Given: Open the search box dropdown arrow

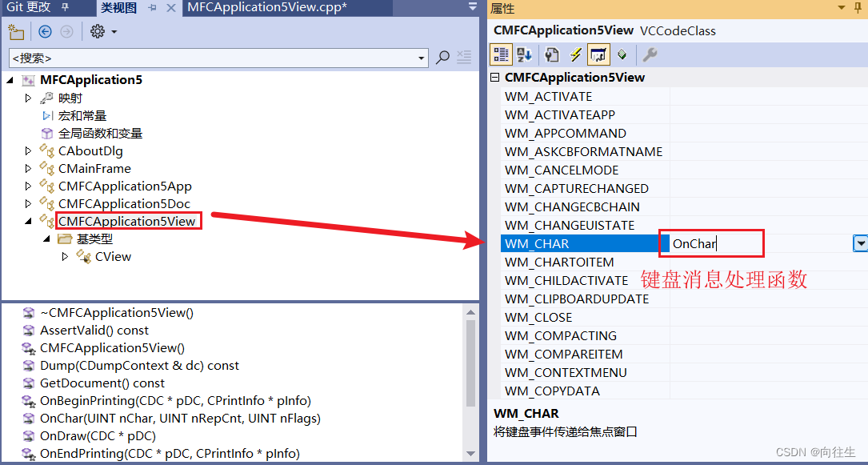Looking at the screenshot, I should pos(422,58).
